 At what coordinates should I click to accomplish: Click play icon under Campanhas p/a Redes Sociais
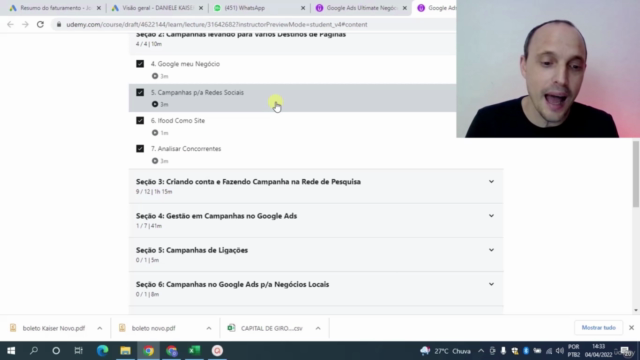[155, 104]
